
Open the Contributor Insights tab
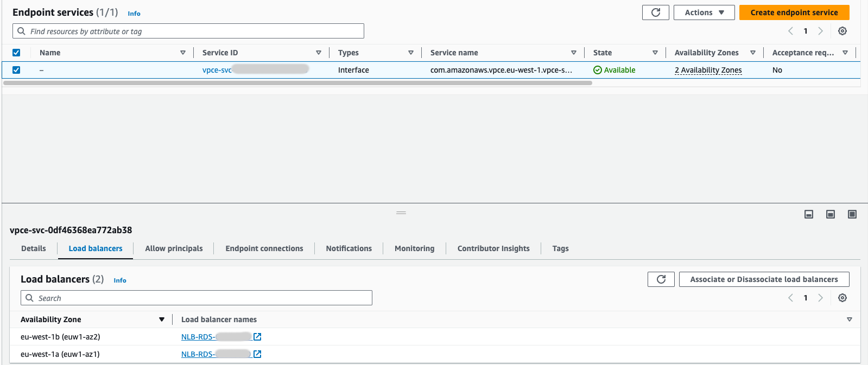(x=493, y=248)
